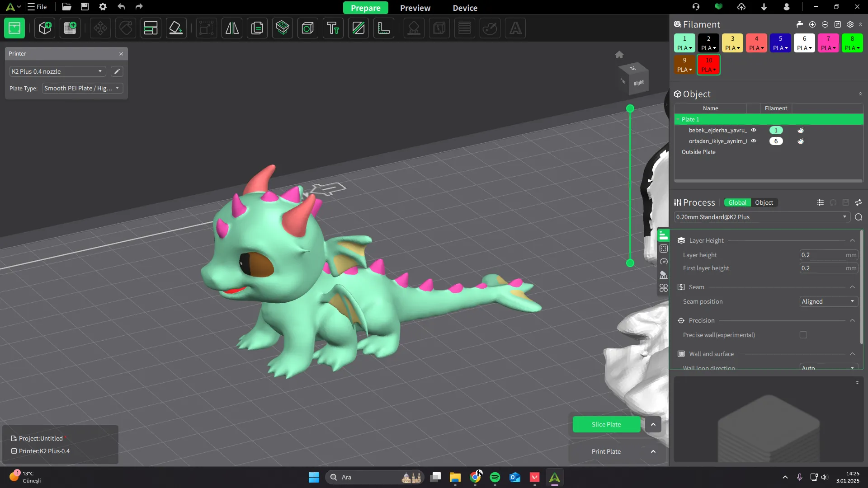Expand the Plate Type dropdown
The image size is (868, 488).
tap(82, 88)
